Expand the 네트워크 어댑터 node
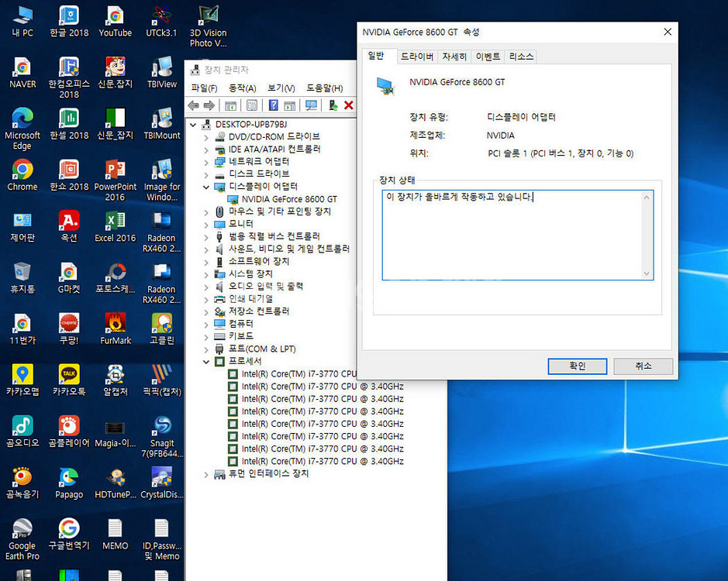This screenshot has height=581, width=728. (206, 163)
